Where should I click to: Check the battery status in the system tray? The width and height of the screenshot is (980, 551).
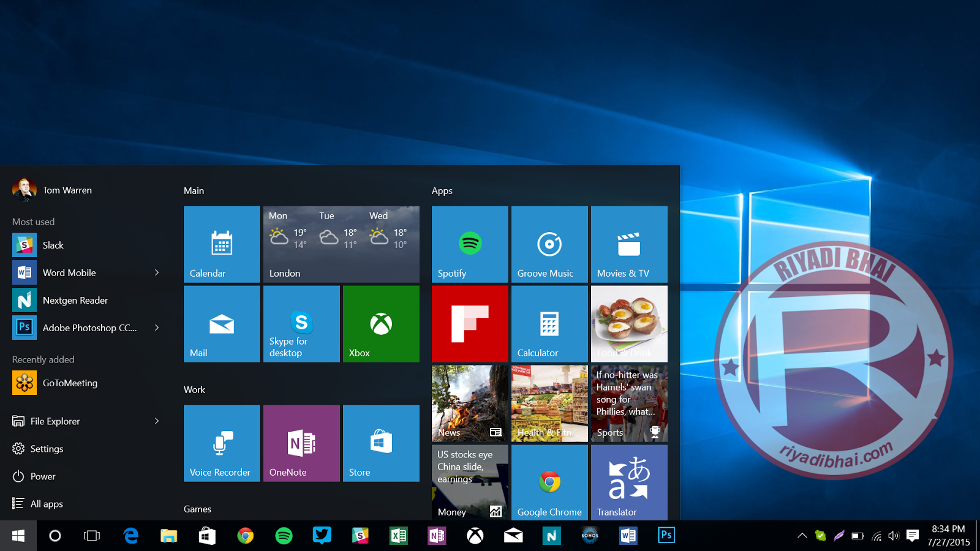tap(858, 536)
